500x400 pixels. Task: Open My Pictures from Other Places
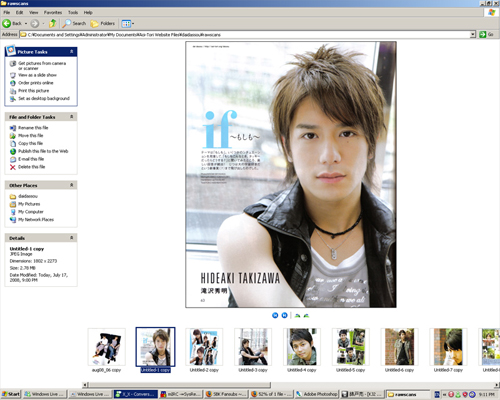tap(29, 204)
